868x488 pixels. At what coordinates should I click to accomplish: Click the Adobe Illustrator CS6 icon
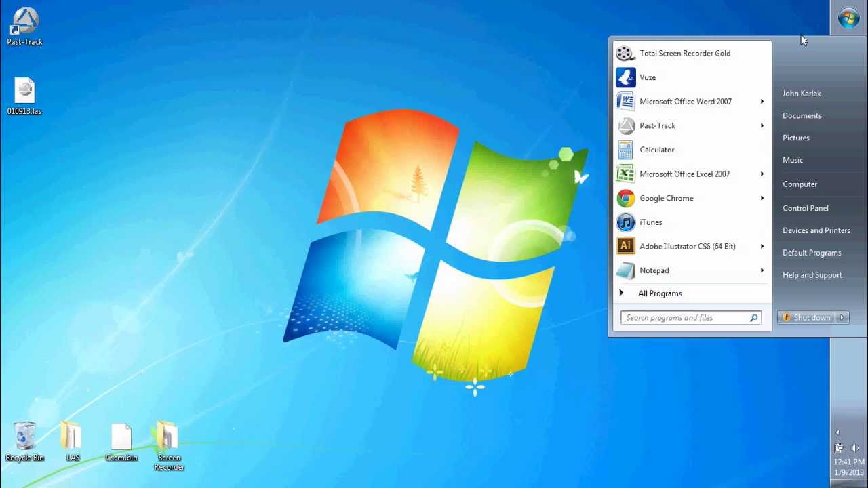tap(625, 247)
